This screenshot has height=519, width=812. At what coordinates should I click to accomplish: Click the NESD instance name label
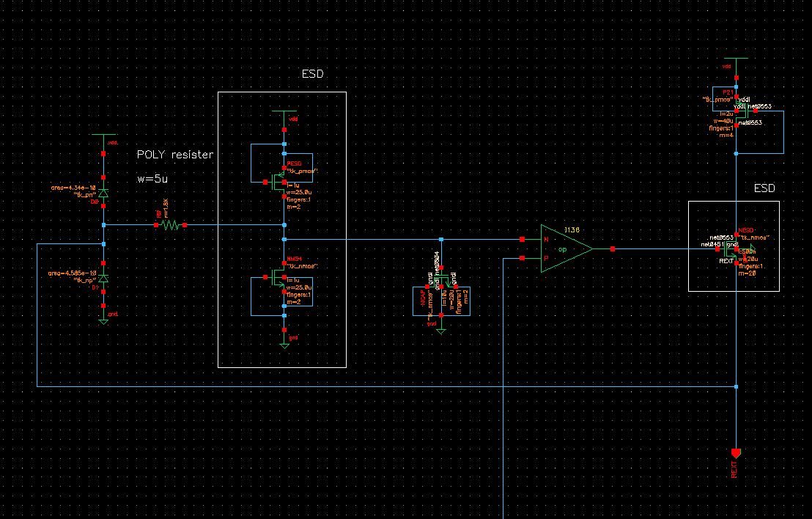coord(746,230)
